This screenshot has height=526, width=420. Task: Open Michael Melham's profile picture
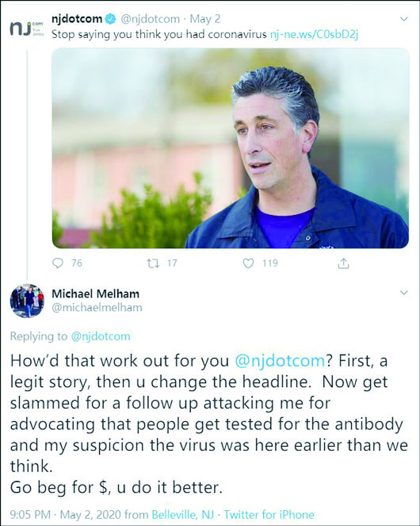click(27, 301)
